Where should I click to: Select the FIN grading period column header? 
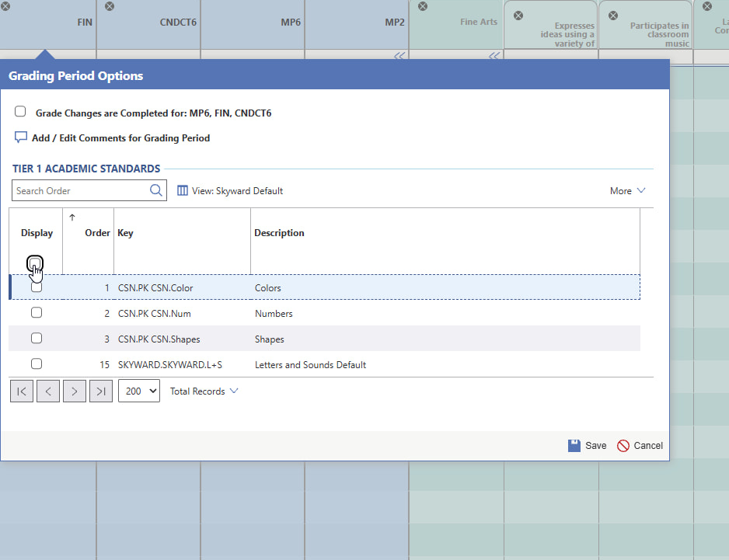tap(85, 23)
